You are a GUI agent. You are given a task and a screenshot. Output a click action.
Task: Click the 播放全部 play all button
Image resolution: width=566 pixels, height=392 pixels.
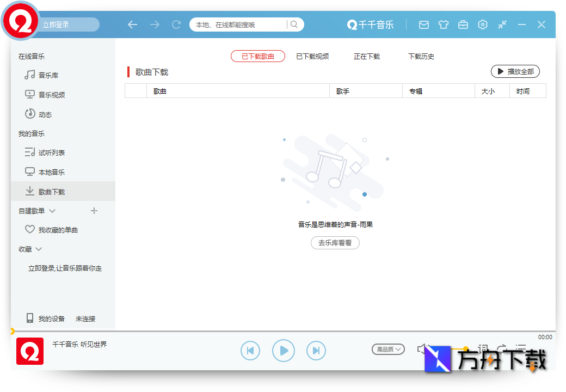coord(515,71)
